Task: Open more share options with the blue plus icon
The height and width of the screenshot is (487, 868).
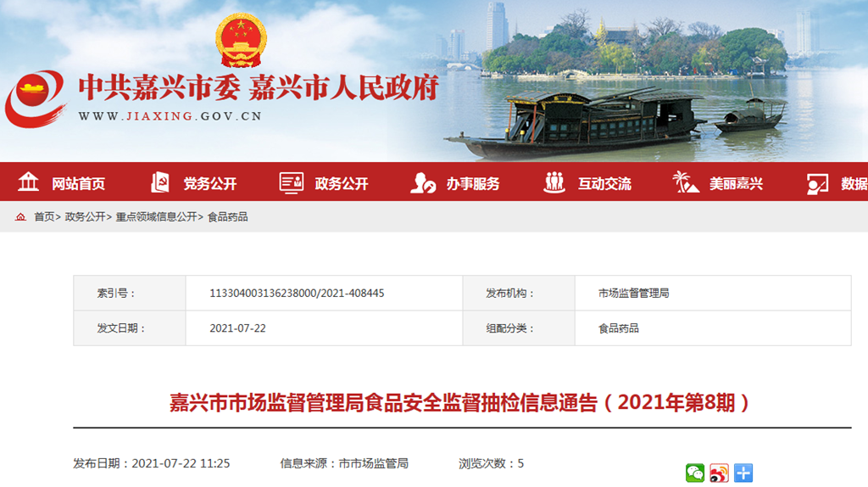Action: coord(743,473)
